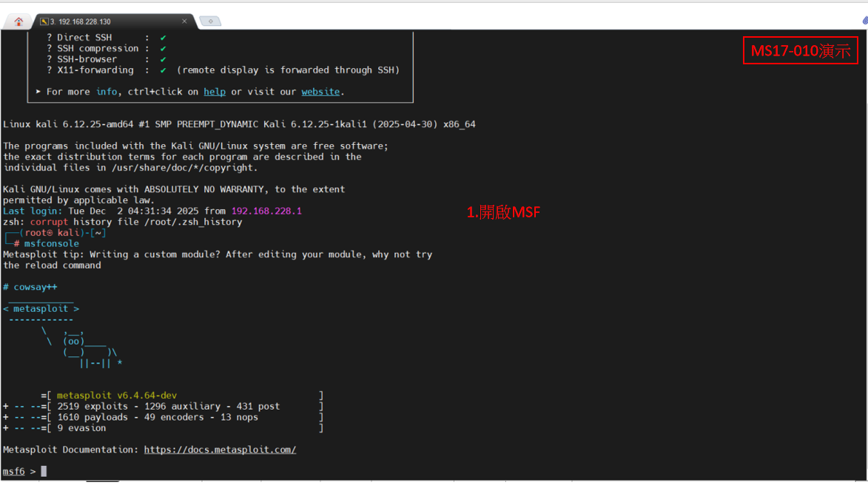This screenshot has width=868, height=485.
Task: Click the '1296 auxiliary' count text
Action: coord(182,406)
